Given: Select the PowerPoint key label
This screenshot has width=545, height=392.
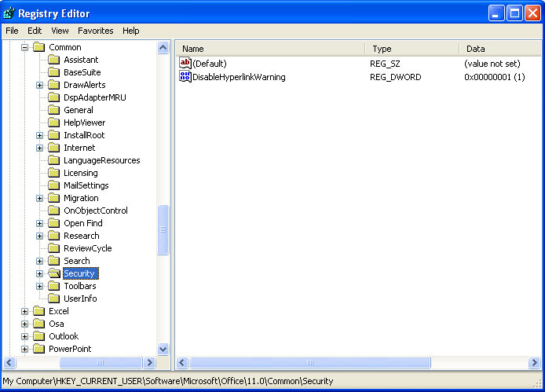Looking at the screenshot, I should click(70, 349).
